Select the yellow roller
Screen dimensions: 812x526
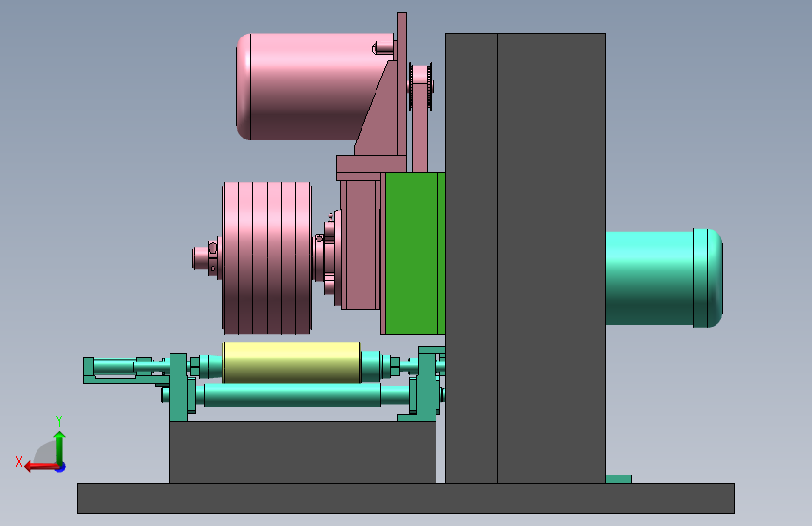coord(291,362)
